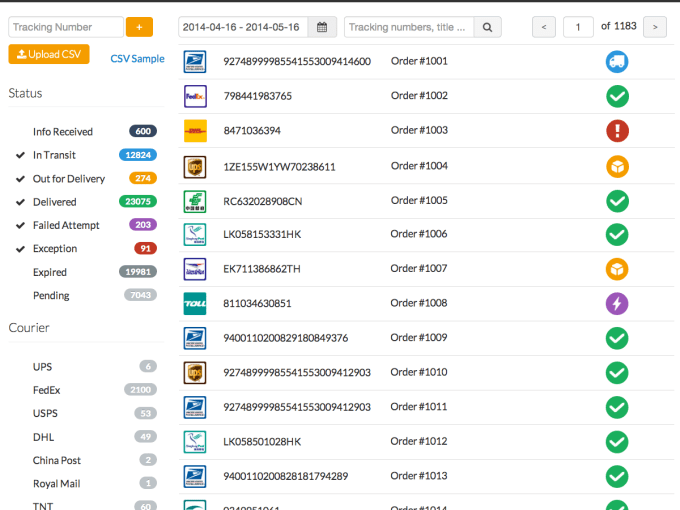Click the Tracking Number input field
The image size is (680, 510).
tap(66, 27)
